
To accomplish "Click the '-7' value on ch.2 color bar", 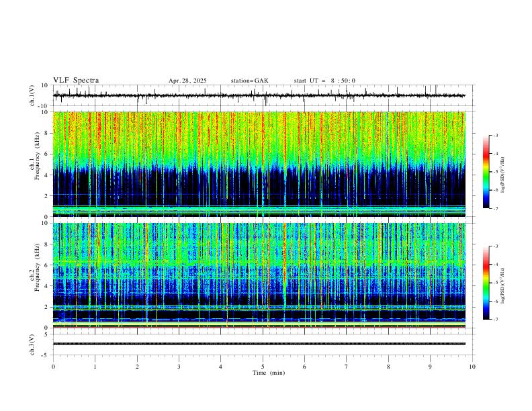I will pos(495,320).
